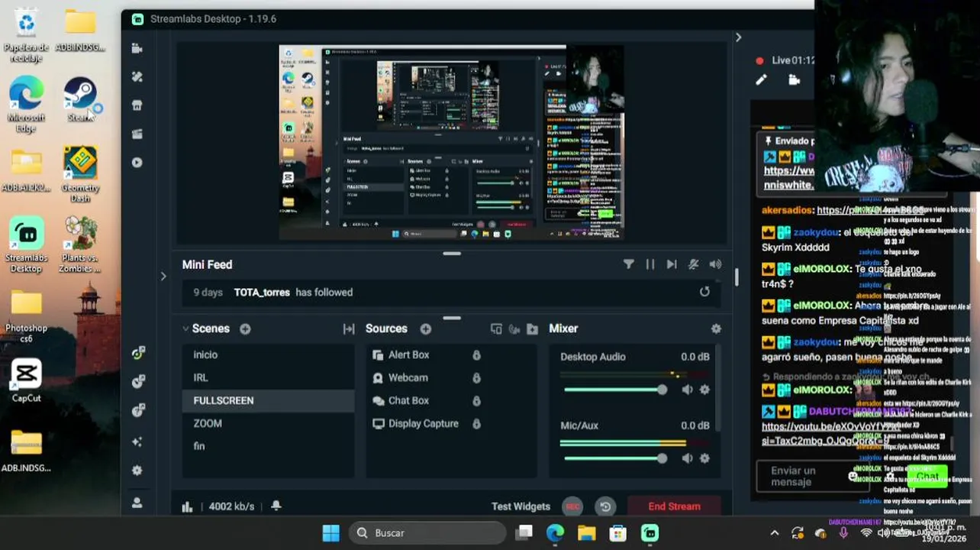This screenshot has width=980, height=550.
Task: Click End Stream button
Action: [x=674, y=506]
